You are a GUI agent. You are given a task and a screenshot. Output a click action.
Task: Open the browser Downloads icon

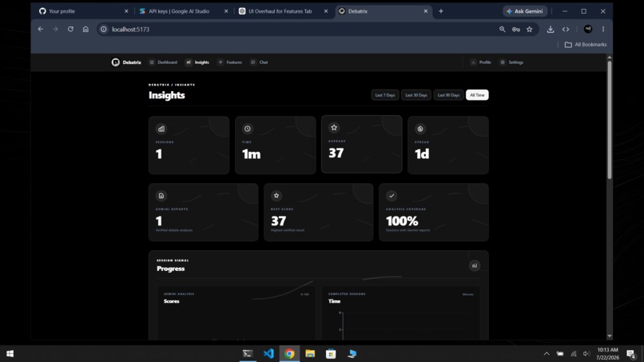(551, 30)
